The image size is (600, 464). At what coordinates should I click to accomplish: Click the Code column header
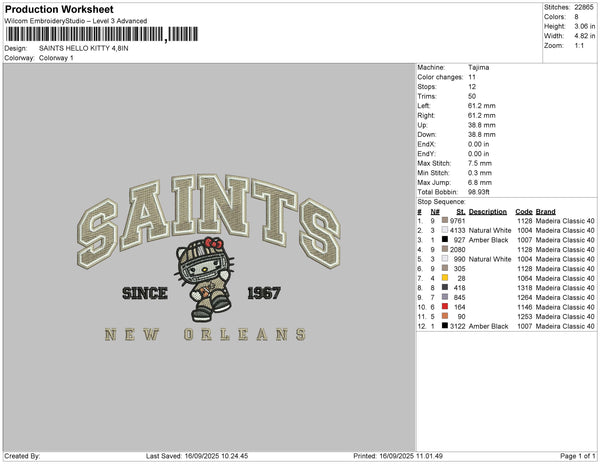[524, 212]
